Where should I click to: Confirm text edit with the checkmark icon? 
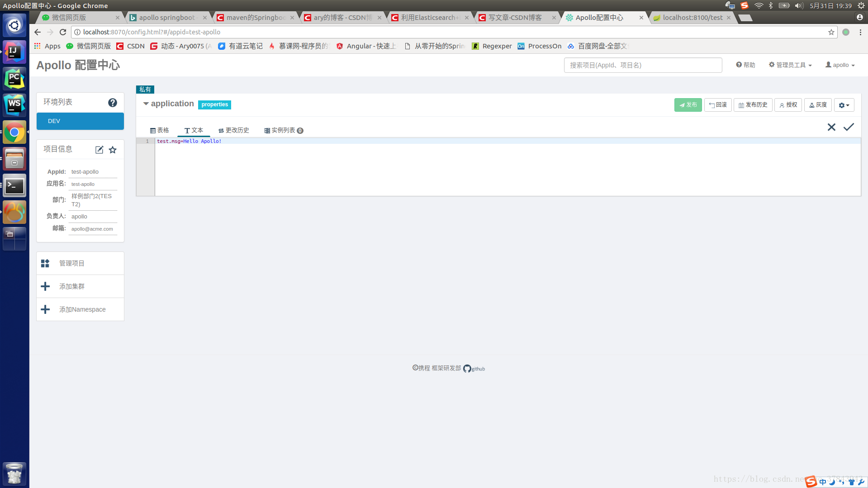[x=849, y=127]
